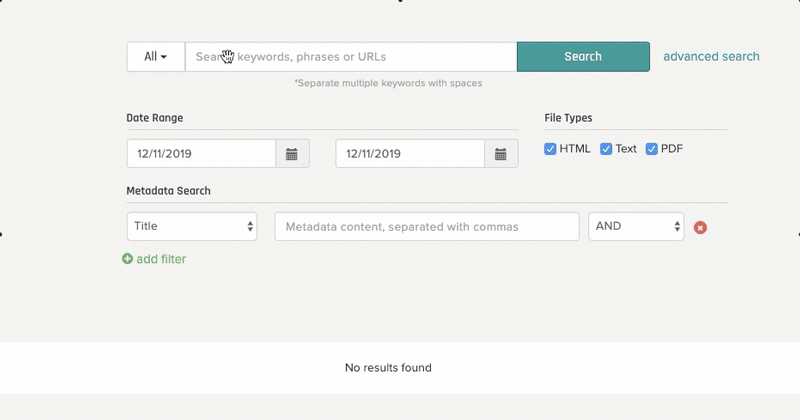Click the Date Range heading
Viewport: 800px width, 420px height.
pos(155,118)
